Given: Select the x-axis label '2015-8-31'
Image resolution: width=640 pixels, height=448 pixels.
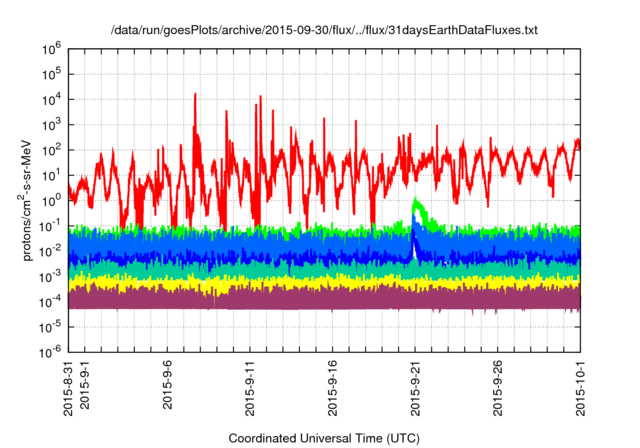Looking at the screenshot, I should coord(68,388).
